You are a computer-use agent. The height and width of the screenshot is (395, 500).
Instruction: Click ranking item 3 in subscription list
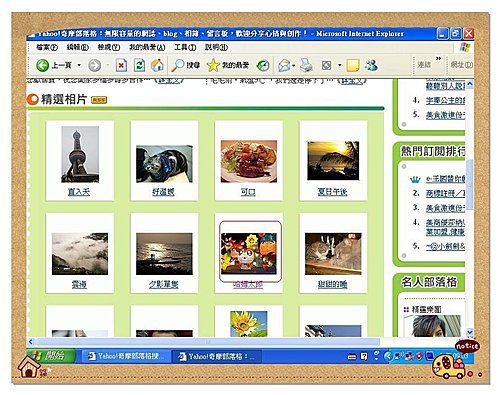(x=445, y=208)
